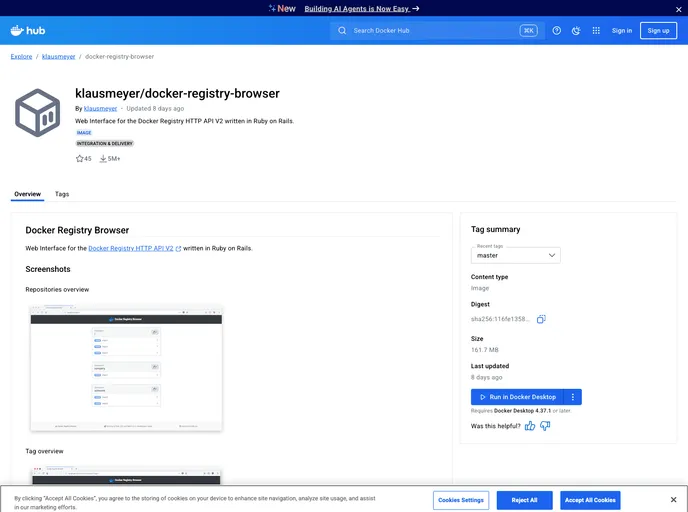Open the klausmeyer breadcrumb link
The height and width of the screenshot is (512, 688).
(x=59, y=57)
